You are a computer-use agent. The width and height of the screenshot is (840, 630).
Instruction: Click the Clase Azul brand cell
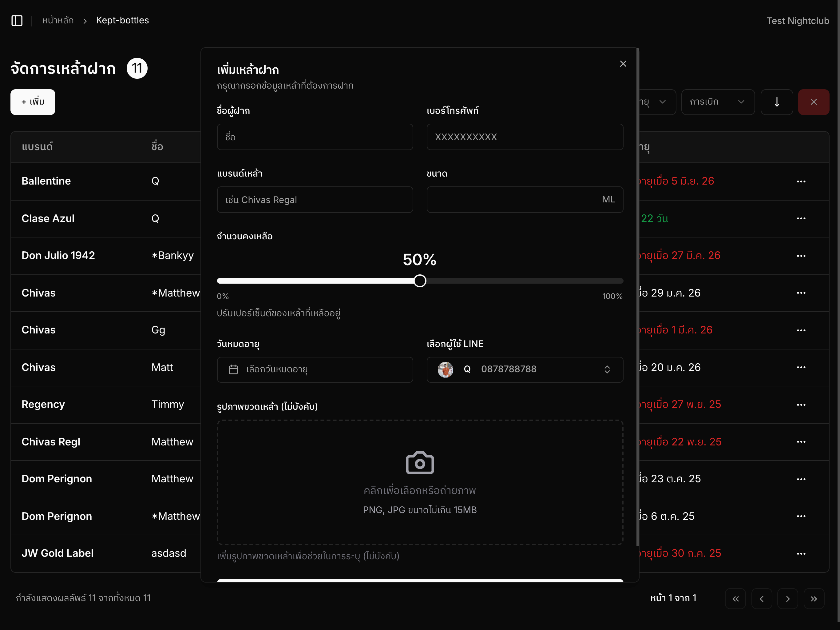(48, 218)
